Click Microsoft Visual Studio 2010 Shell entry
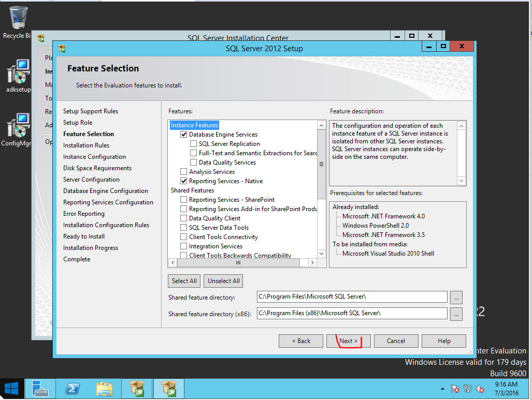Image resolution: width=532 pixels, height=400 pixels. tap(388, 254)
